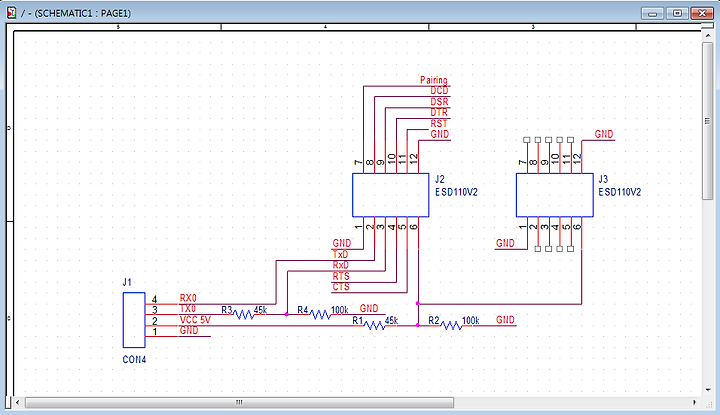Click the 'DSR' net label
The image size is (720, 415).
point(439,101)
